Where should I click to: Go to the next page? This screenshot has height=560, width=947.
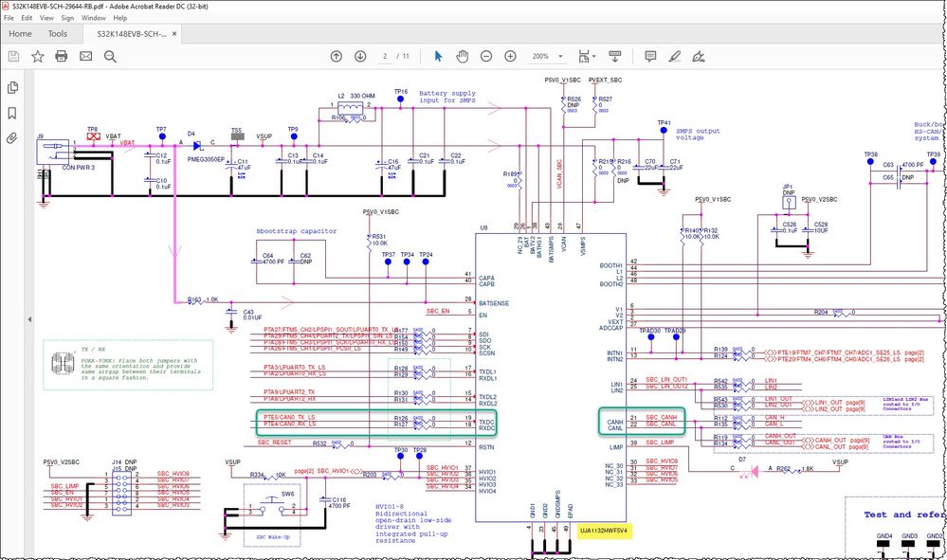[361, 56]
